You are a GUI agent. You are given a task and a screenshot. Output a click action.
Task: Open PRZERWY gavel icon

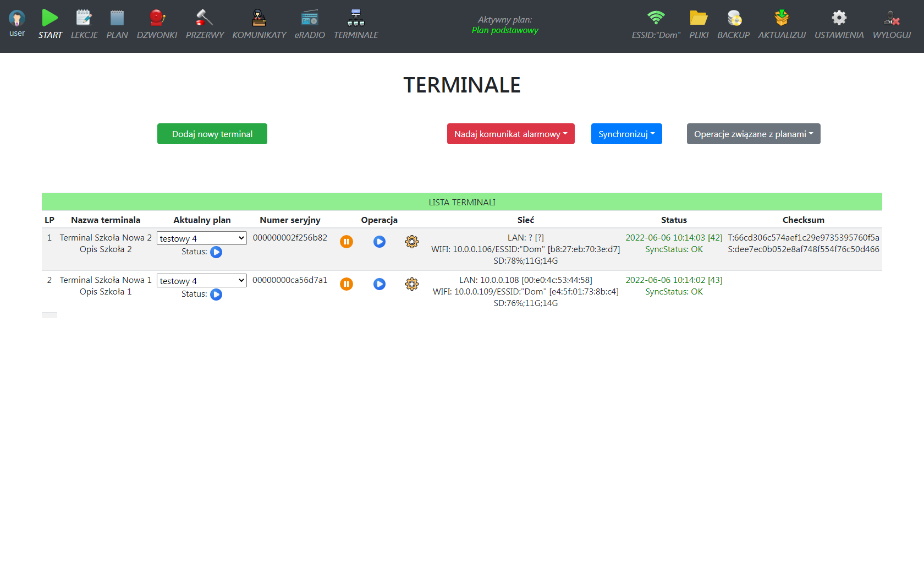point(205,18)
